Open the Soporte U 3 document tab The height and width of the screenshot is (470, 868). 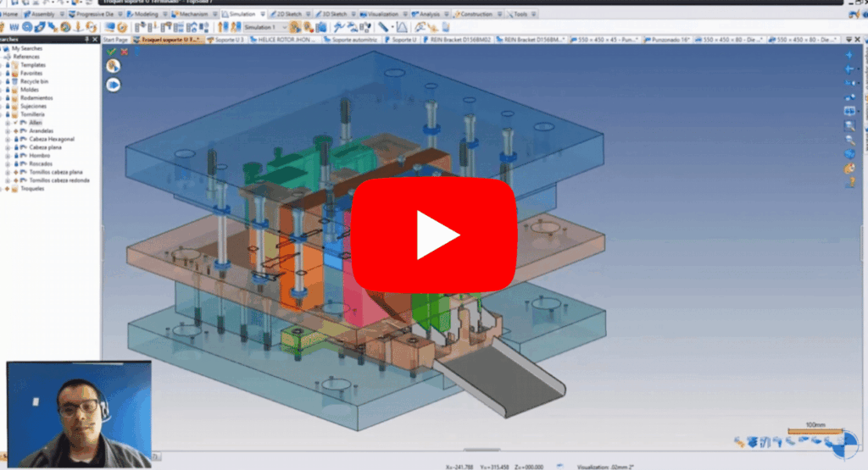(x=225, y=40)
